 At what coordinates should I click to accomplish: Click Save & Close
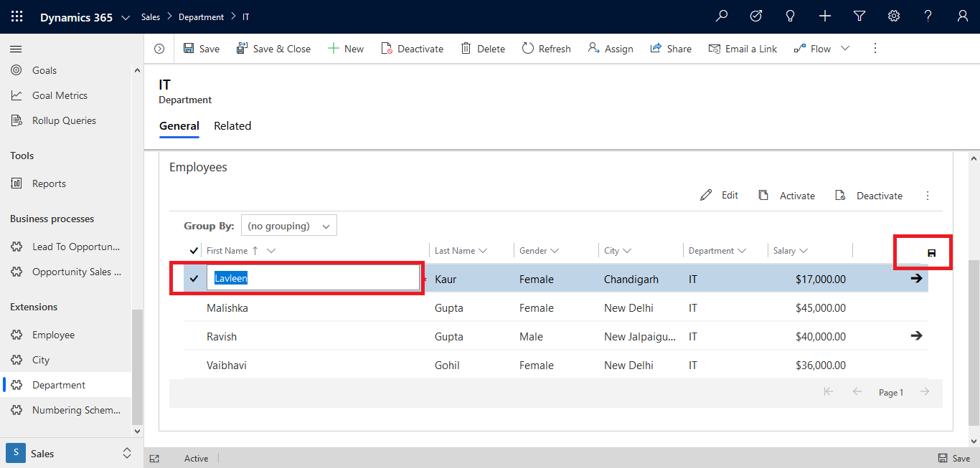pos(273,48)
